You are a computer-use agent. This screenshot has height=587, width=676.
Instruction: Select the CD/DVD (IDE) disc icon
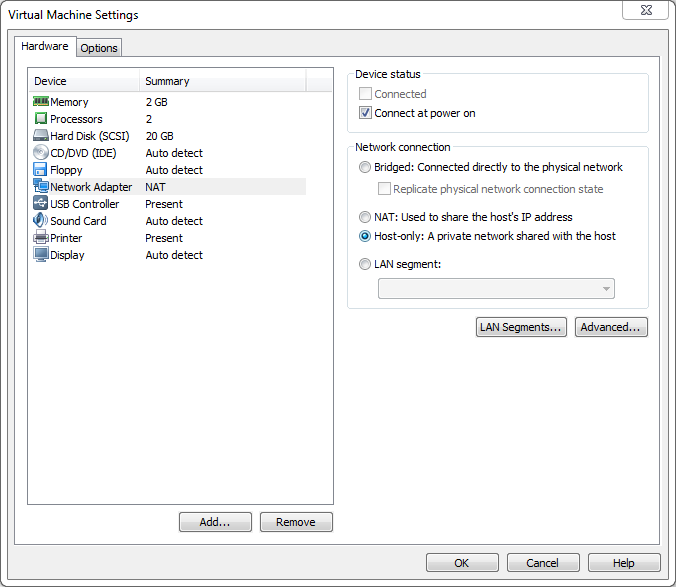[x=41, y=153]
